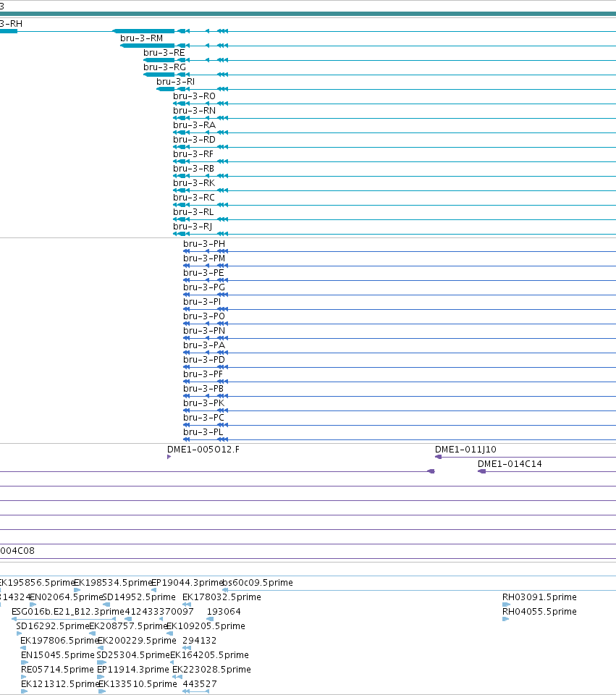This screenshot has height=695, width=616.
Task: Select EST EK198534.5prime
Action: (113, 583)
